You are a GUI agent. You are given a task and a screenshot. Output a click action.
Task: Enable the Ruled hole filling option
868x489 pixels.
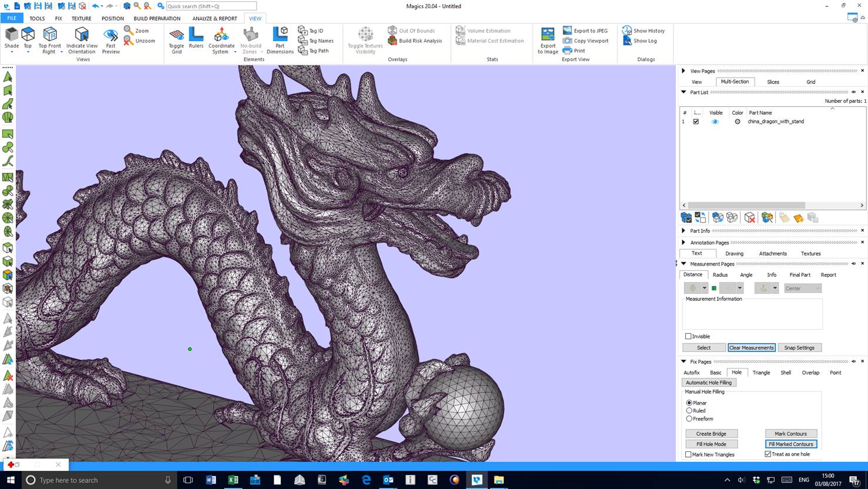click(x=689, y=410)
